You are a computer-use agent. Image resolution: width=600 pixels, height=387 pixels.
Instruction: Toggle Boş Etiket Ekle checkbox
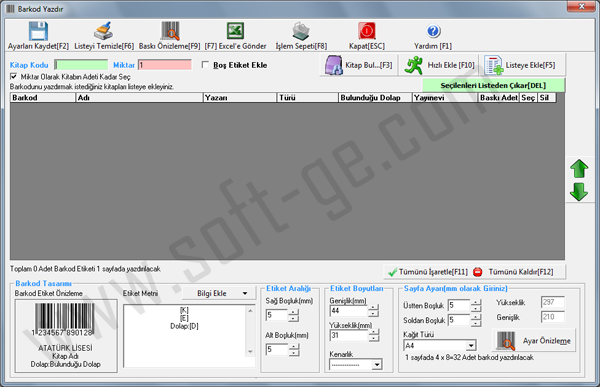(x=205, y=65)
